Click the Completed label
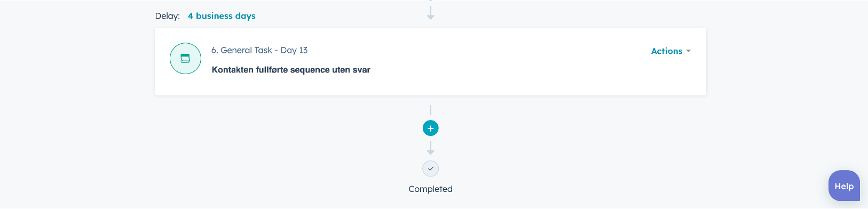868x209 pixels. pyautogui.click(x=431, y=189)
